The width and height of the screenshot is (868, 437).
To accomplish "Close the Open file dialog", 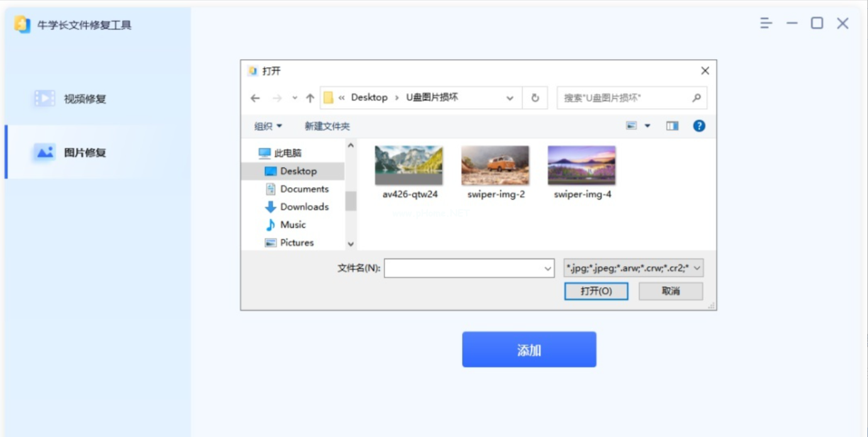I will click(705, 71).
